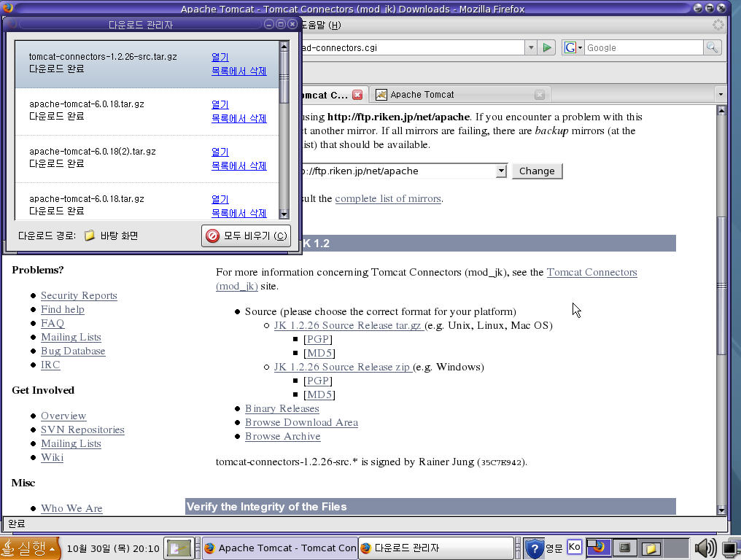Switch to the workspace showing the terminal icon
Screen dimensions: 741x560
pos(625,548)
